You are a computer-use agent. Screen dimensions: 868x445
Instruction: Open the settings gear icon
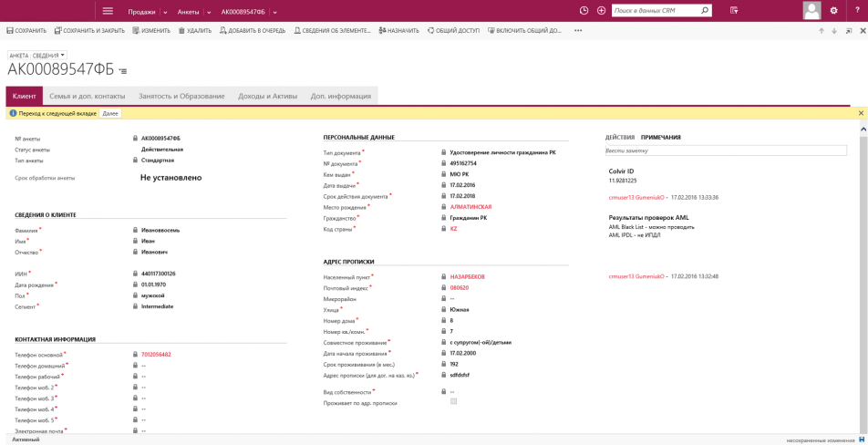pos(833,11)
